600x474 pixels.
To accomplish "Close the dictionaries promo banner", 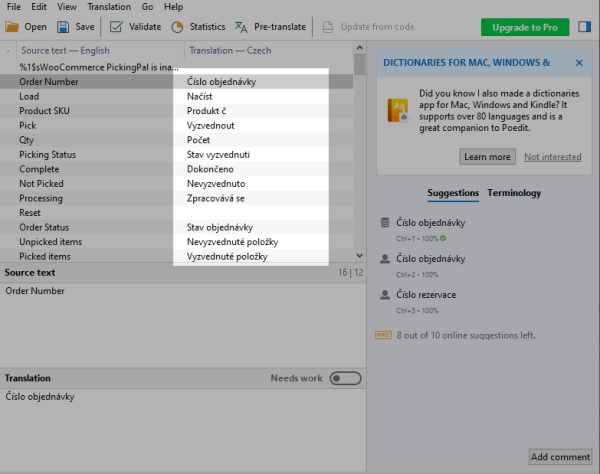I will click(x=579, y=62).
